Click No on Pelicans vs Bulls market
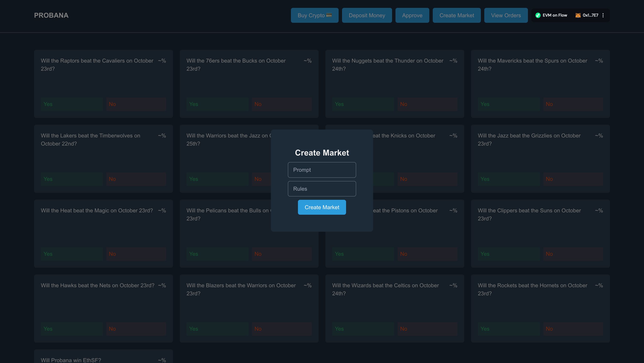The image size is (644, 363). pyautogui.click(x=282, y=254)
